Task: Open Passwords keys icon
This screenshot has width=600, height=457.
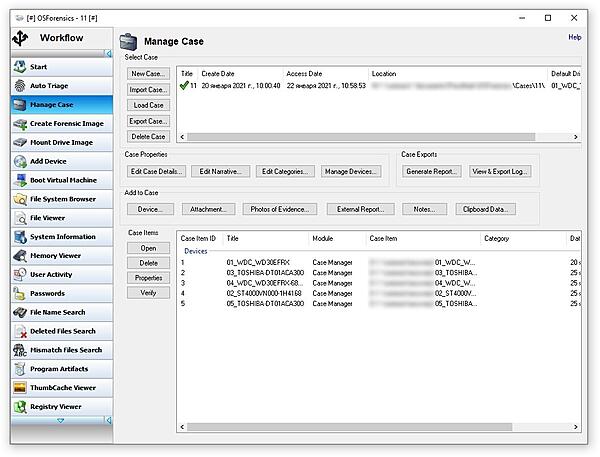Action: [x=20, y=293]
